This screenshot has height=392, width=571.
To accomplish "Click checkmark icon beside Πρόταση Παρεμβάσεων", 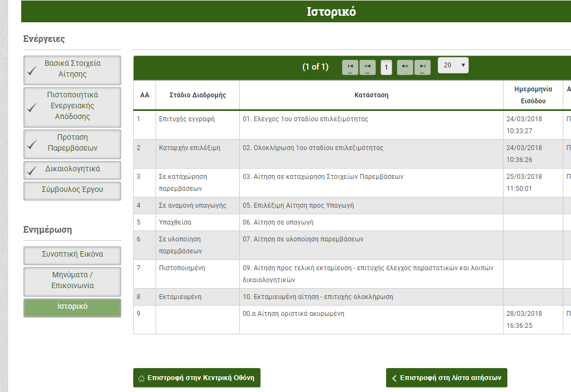I will pos(32,145).
